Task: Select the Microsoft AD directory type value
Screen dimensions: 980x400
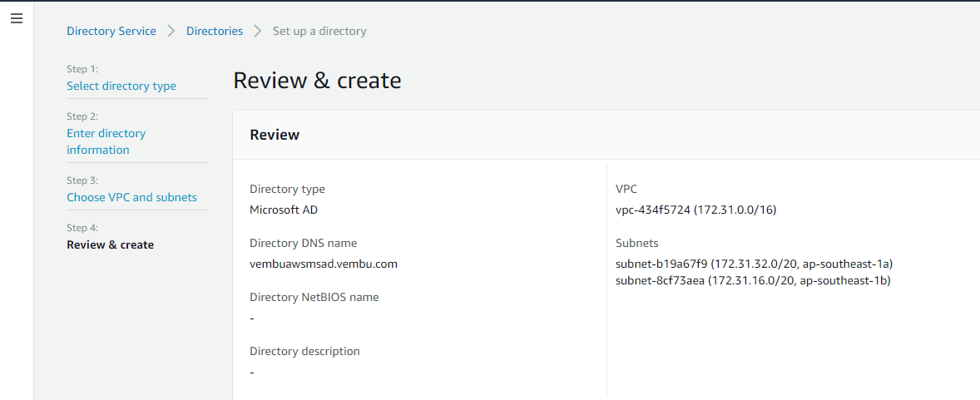Action: tap(284, 210)
